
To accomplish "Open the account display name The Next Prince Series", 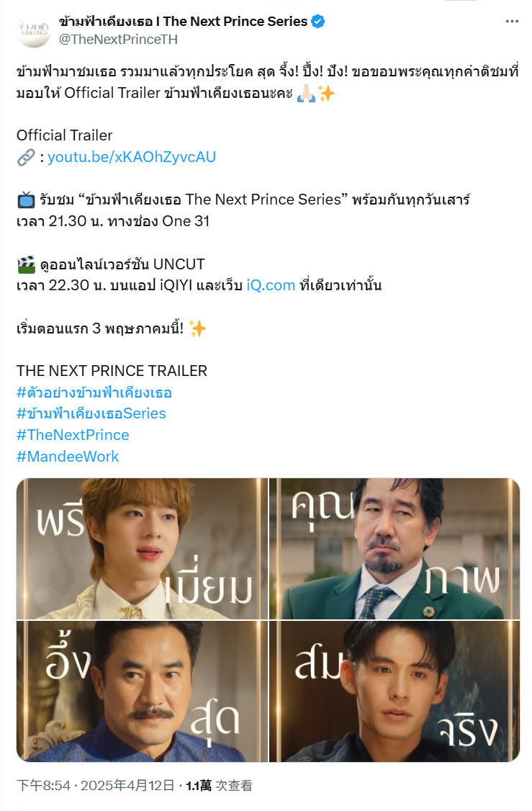I will (x=183, y=21).
